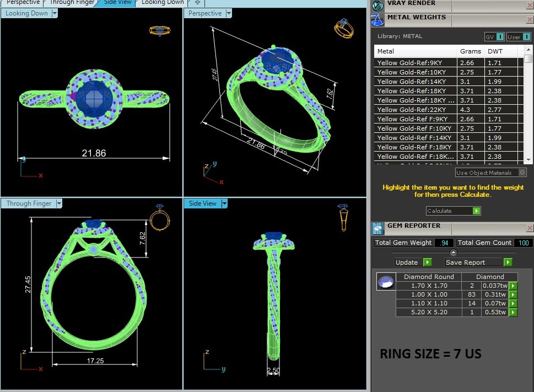Click the ring top-view icon in Looking Down viewport
The width and height of the screenshot is (534, 392).
click(x=159, y=30)
